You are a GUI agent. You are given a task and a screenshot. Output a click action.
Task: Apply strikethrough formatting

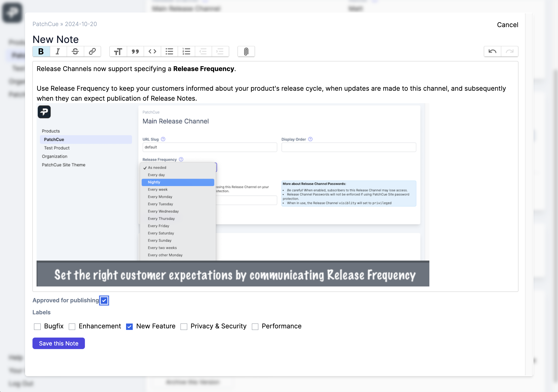click(x=75, y=52)
